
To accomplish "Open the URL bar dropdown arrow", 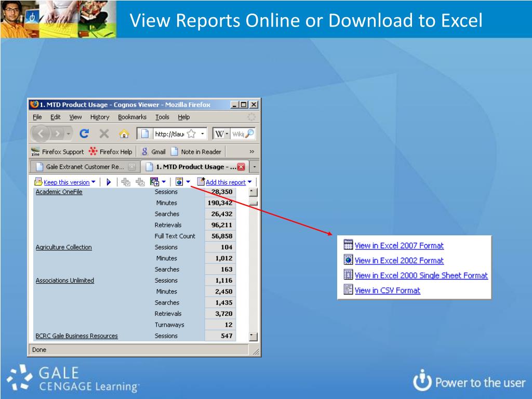I will (x=203, y=134).
